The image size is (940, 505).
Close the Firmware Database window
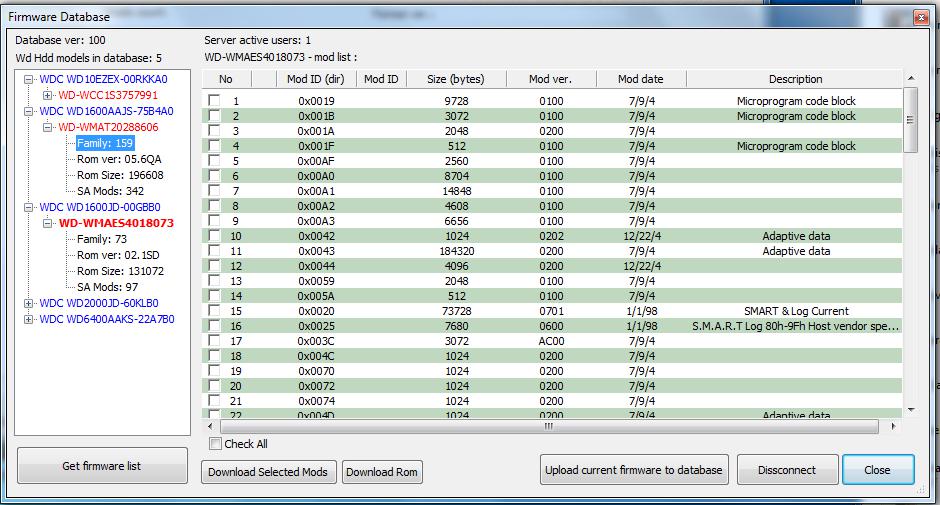click(921, 17)
